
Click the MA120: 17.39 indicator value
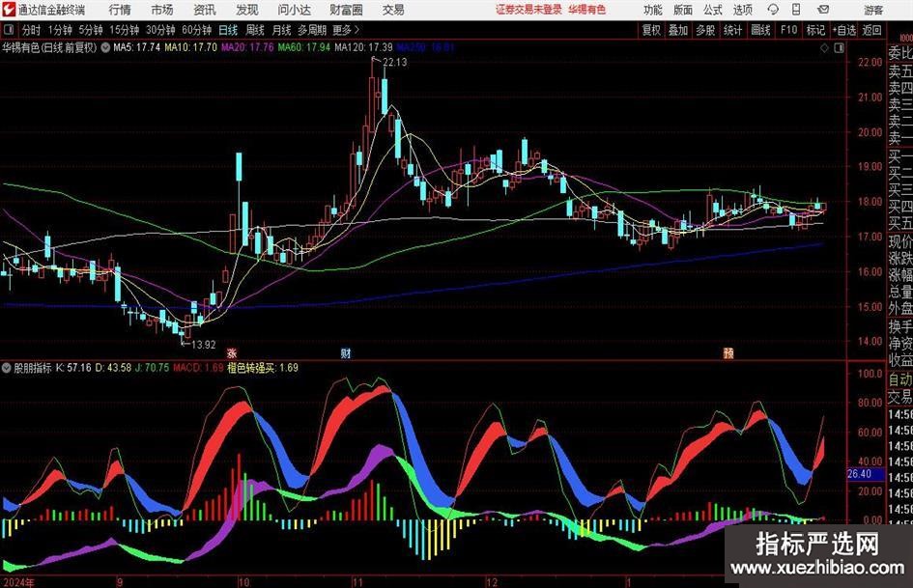363,47
